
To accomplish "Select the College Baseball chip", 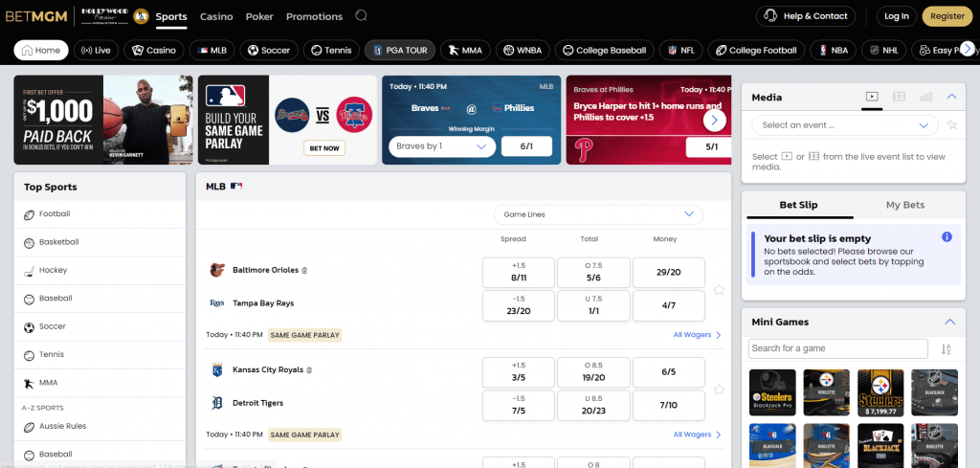I will [x=605, y=50].
